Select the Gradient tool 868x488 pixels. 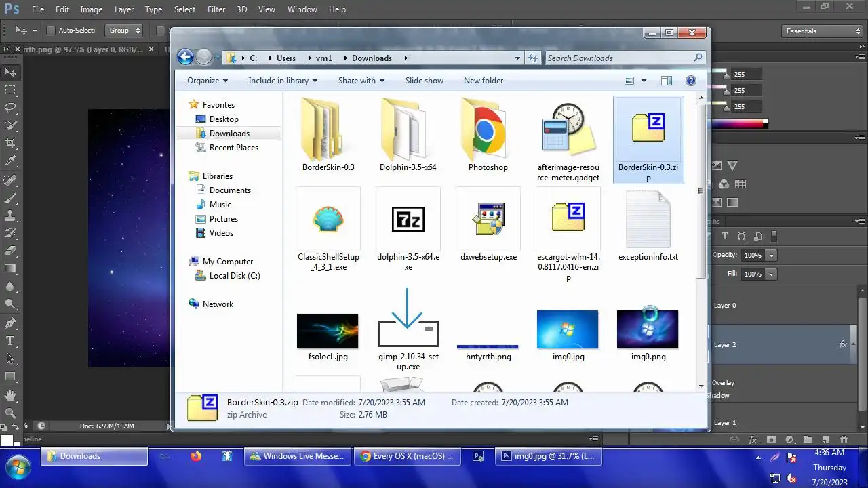10,268
